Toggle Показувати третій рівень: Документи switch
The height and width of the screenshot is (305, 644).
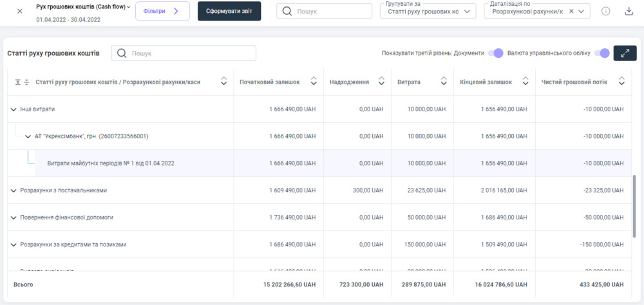[495, 53]
